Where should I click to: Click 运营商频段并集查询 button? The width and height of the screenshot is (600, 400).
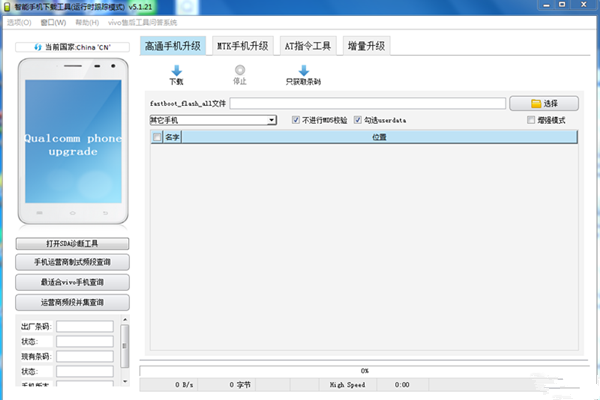(x=72, y=302)
